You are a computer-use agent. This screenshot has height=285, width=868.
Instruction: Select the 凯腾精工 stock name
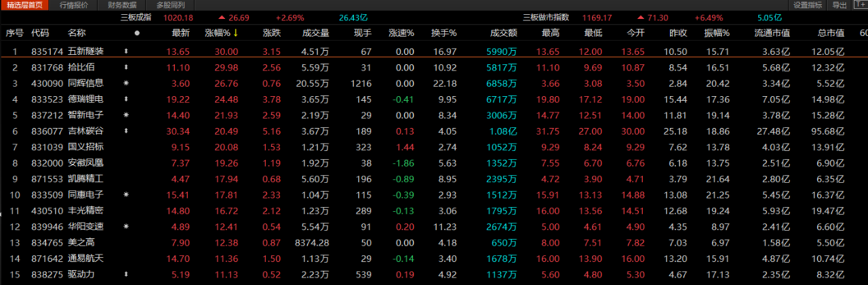[86, 178]
